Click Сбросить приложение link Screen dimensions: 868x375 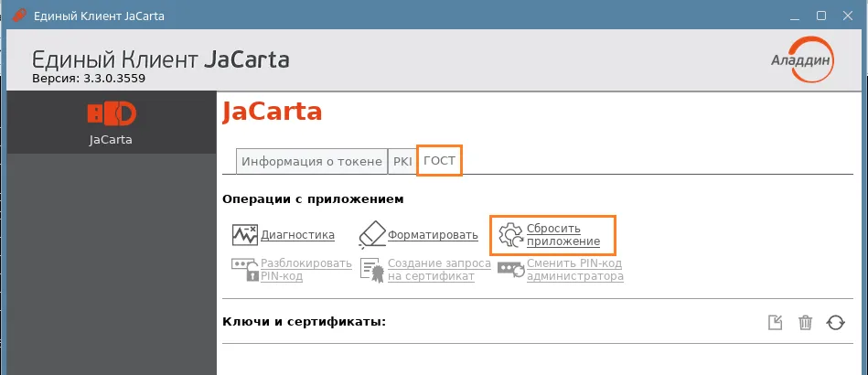563,235
